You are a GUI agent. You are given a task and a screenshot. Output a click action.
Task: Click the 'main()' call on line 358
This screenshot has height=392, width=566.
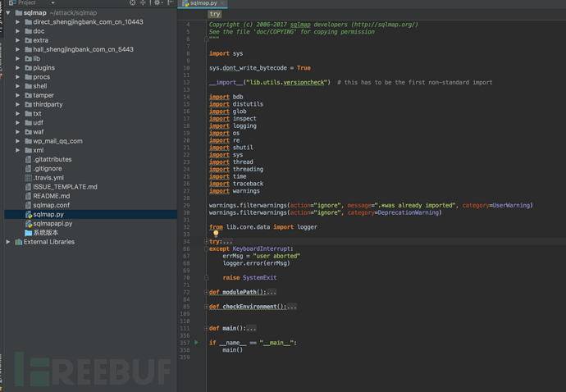[x=232, y=350]
